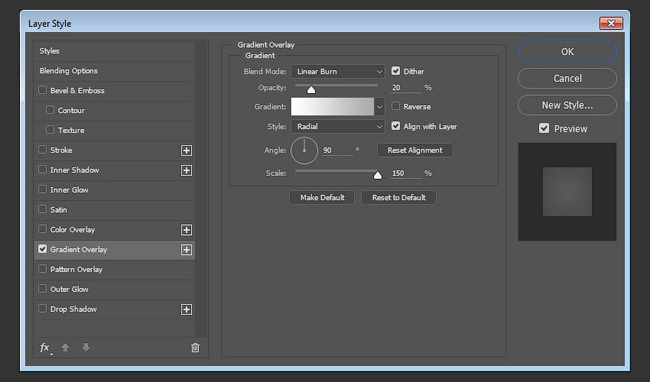Close the Layer Style dialog
650x382 pixels.
click(611, 23)
